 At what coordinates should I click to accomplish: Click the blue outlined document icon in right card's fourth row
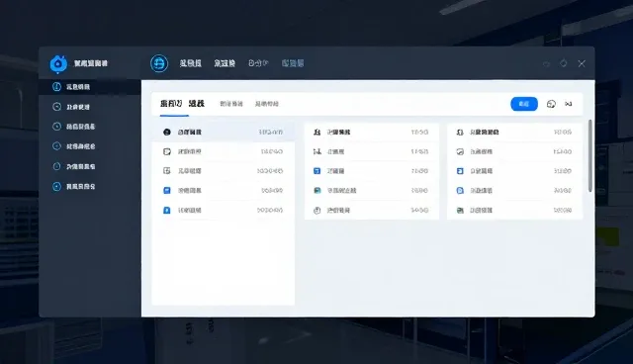[460, 190]
